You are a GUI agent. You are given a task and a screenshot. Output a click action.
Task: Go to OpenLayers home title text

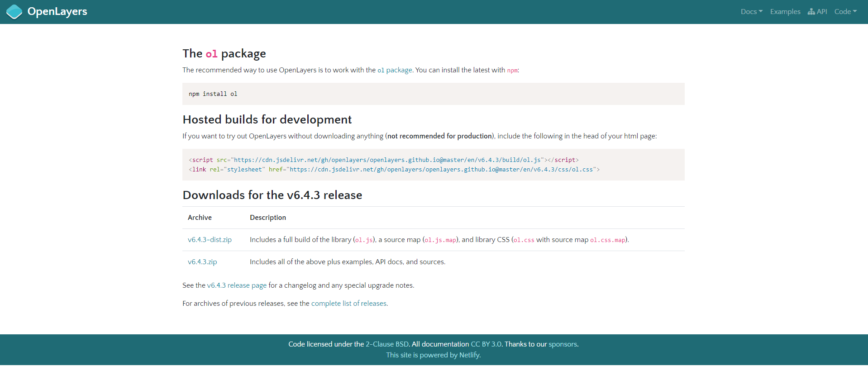click(57, 11)
